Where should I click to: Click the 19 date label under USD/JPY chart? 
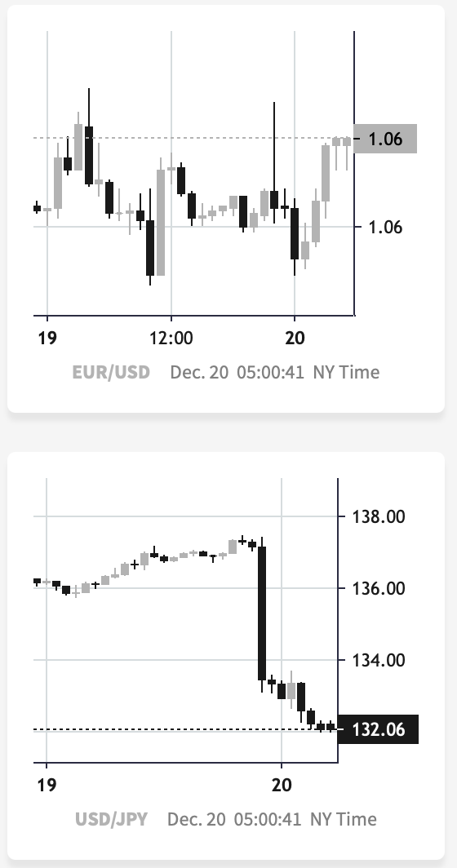47,785
